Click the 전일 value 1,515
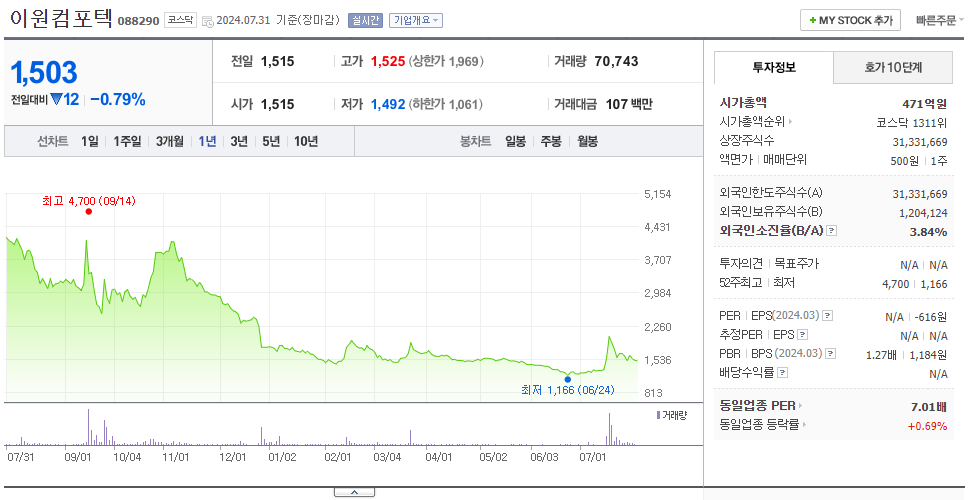 tap(277, 62)
